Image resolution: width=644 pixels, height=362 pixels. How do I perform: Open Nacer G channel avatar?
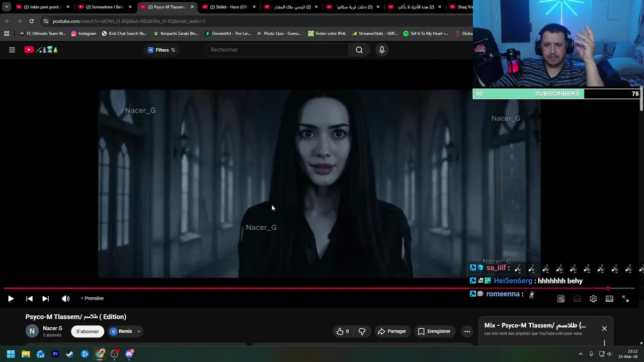tap(32, 331)
